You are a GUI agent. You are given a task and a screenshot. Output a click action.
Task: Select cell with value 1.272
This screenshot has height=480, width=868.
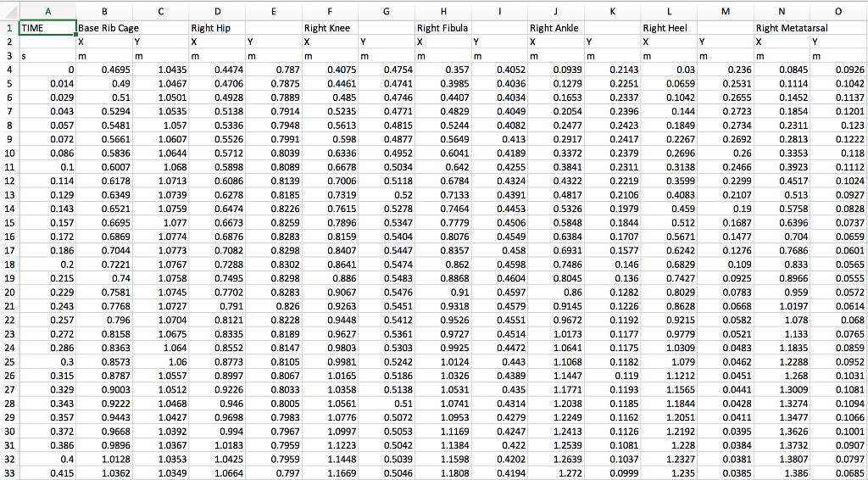point(556,473)
